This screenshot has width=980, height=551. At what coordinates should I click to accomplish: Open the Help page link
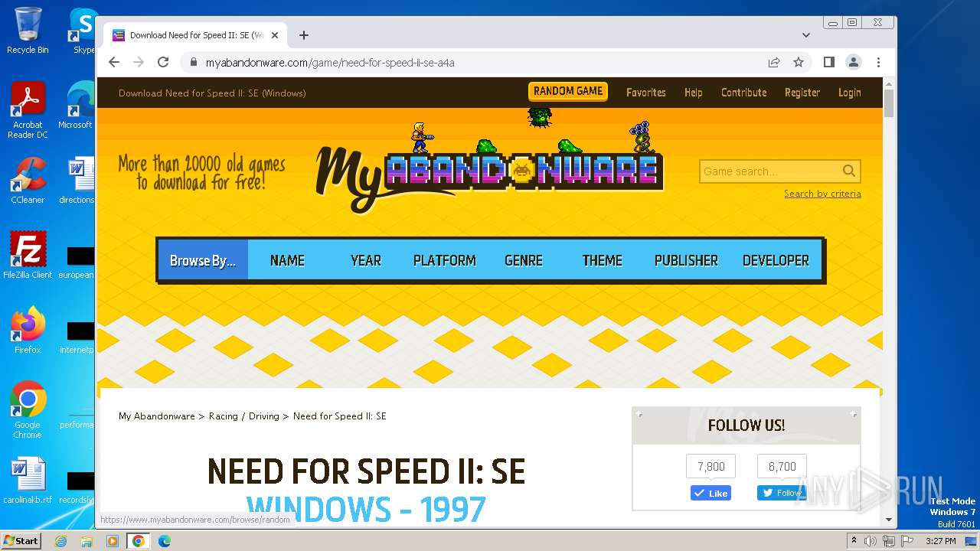pyautogui.click(x=694, y=93)
